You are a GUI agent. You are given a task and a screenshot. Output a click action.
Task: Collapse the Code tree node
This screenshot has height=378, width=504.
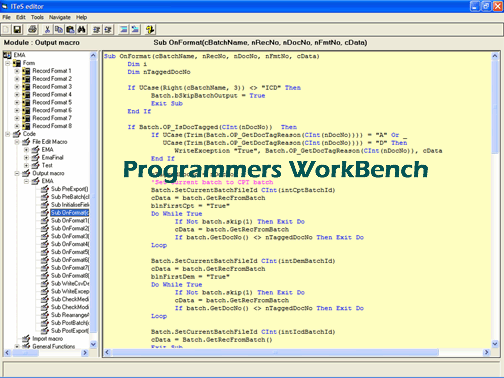pos(8,134)
